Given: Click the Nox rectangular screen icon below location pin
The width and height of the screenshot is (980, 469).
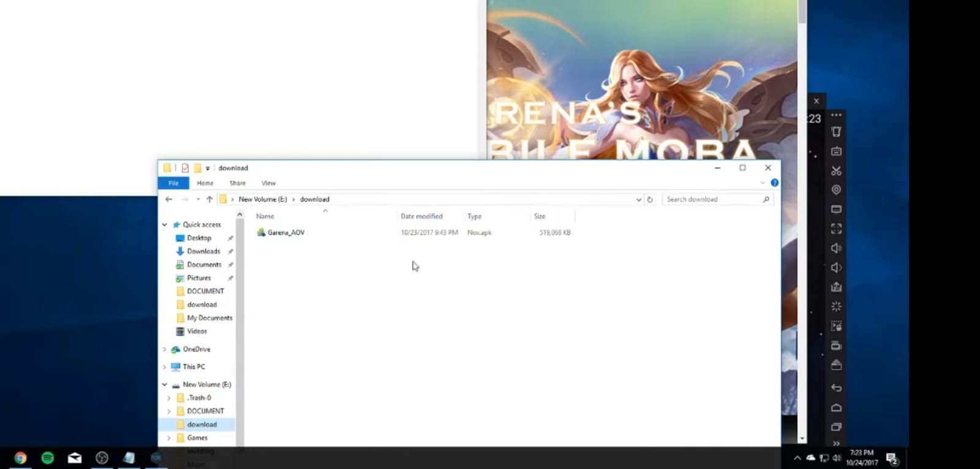Looking at the screenshot, I should coord(836,209).
